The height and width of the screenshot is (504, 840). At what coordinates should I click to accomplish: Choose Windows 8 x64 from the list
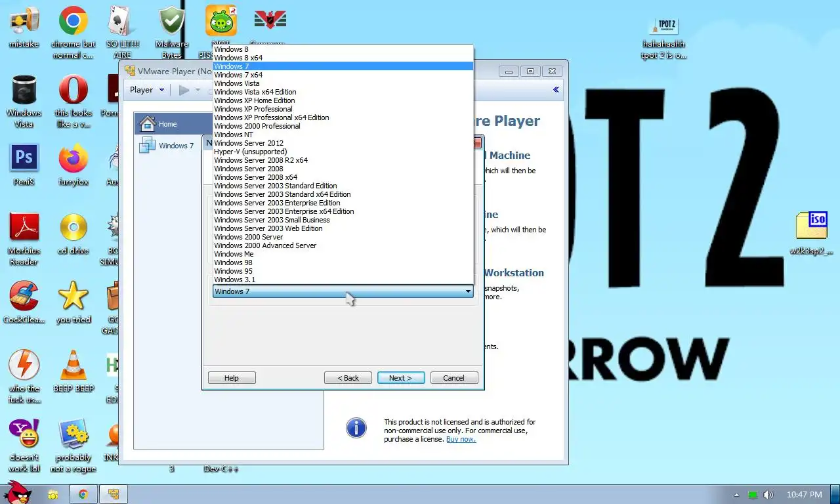(343, 58)
